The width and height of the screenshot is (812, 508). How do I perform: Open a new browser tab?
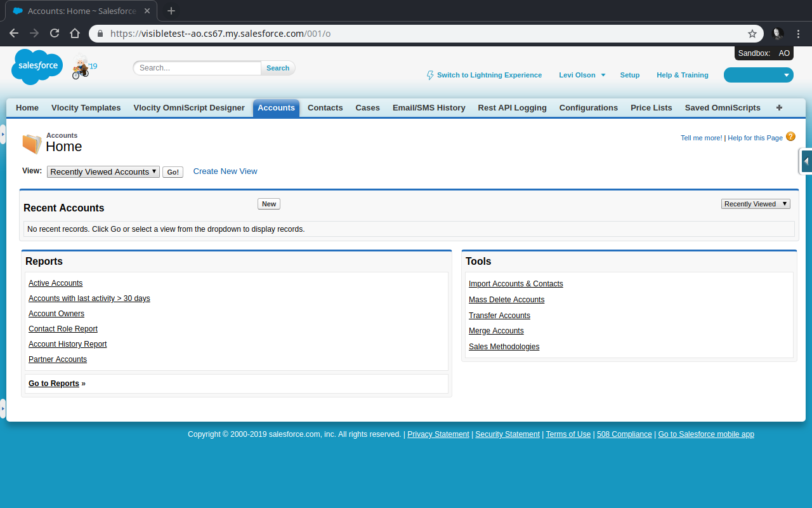(x=171, y=11)
